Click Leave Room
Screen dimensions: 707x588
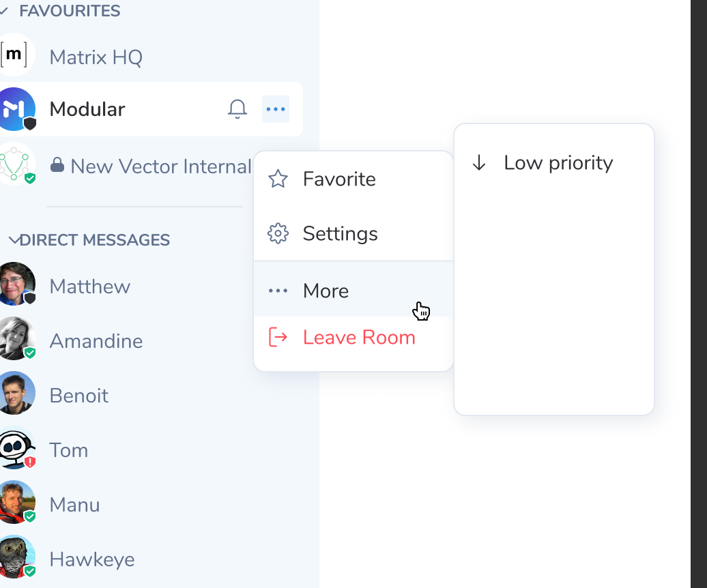click(x=359, y=337)
